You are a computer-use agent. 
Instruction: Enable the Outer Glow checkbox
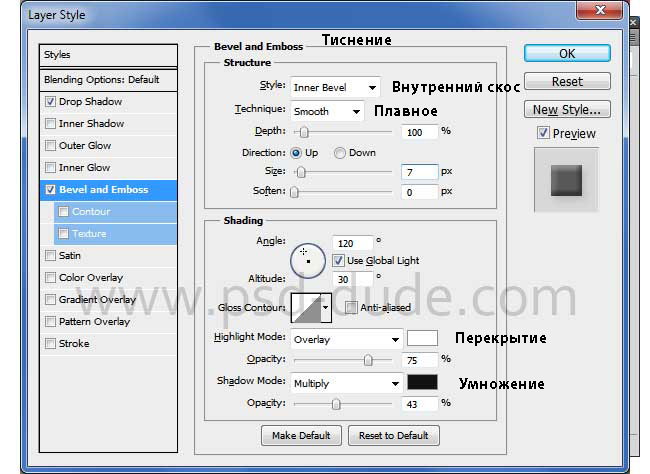[x=50, y=146]
